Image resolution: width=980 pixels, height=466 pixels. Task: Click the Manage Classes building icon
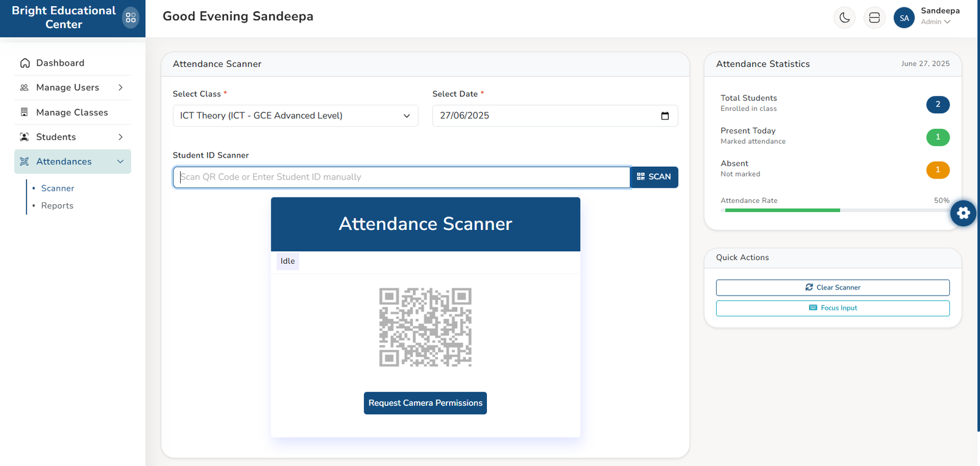[24, 112]
